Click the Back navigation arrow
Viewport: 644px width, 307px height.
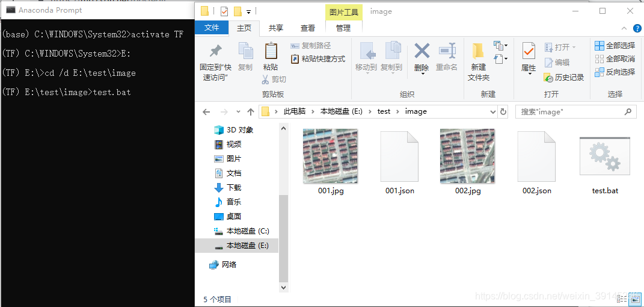click(x=207, y=112)
